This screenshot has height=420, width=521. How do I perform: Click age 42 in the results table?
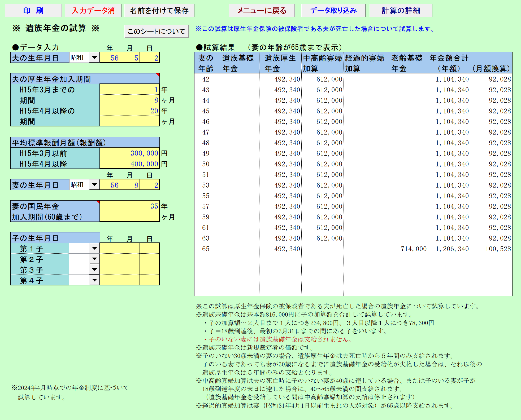[x=206, y=79]
